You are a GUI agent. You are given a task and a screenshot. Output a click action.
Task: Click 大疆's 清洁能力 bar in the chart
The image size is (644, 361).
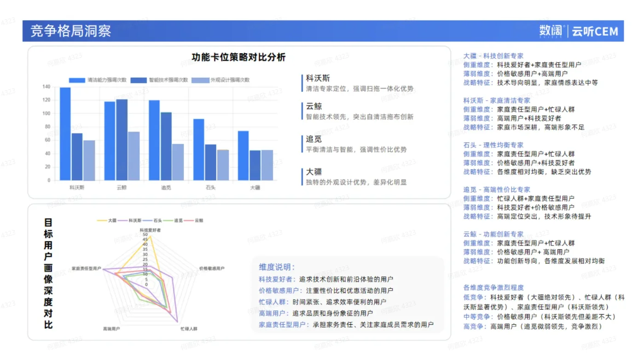(x=244, y=156)
